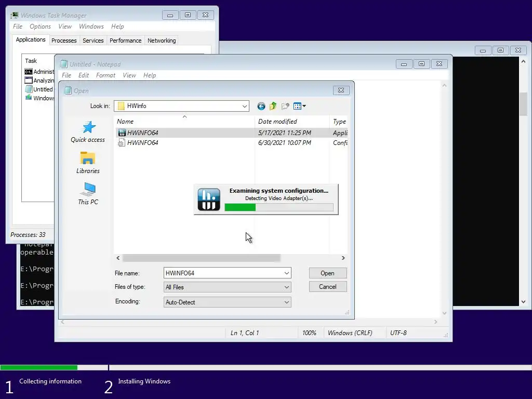
Task: Click horizontal scrollbar thumb in file list
Action: tap(202, 258)
